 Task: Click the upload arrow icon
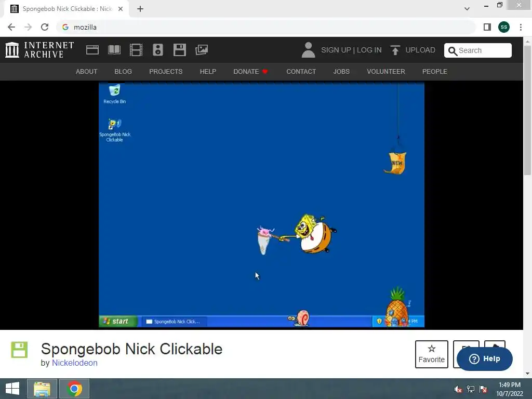[x=395, y=50]
